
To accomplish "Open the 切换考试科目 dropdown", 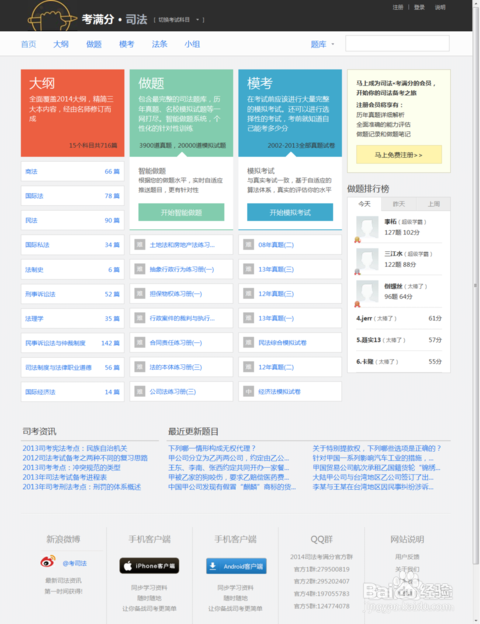I will [179, 20].
